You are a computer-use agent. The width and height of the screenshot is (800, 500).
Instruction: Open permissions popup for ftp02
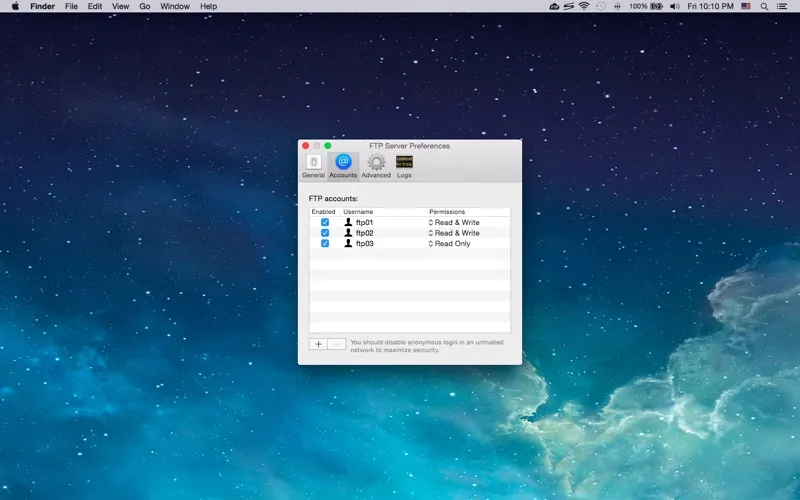click(455, 233)
